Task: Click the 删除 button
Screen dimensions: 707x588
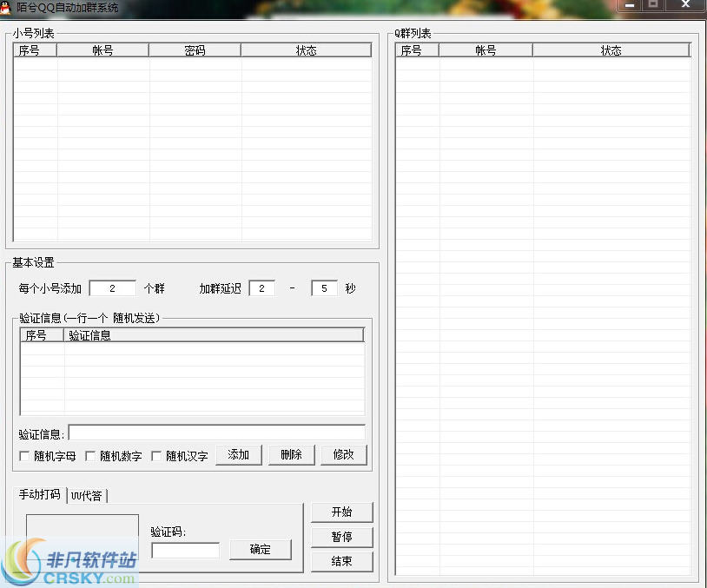Action: [291, 454]
